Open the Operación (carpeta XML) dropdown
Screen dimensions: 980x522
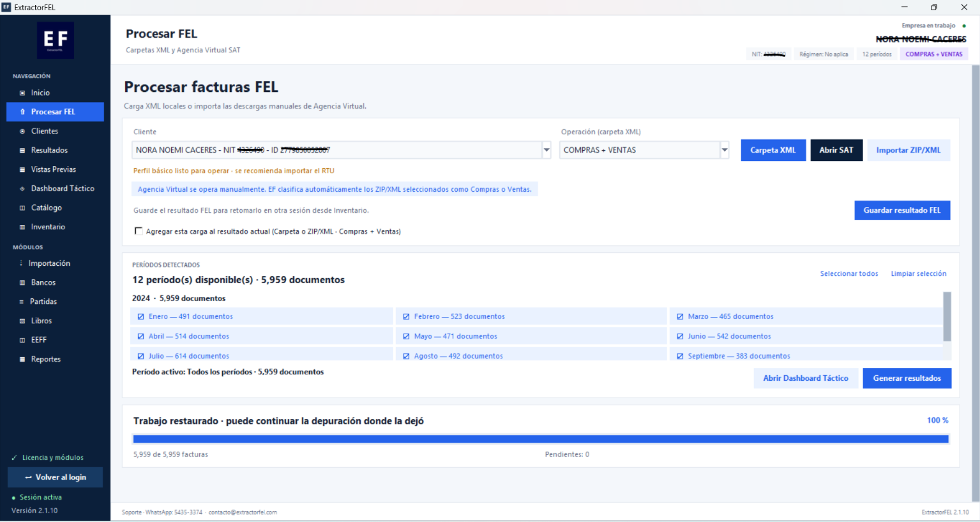click(x=725, y=150)
